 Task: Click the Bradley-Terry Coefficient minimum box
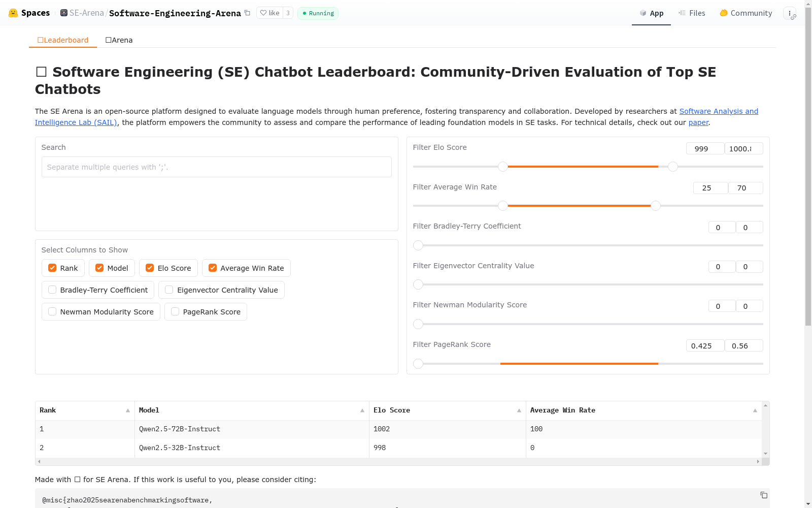[722, 227]
